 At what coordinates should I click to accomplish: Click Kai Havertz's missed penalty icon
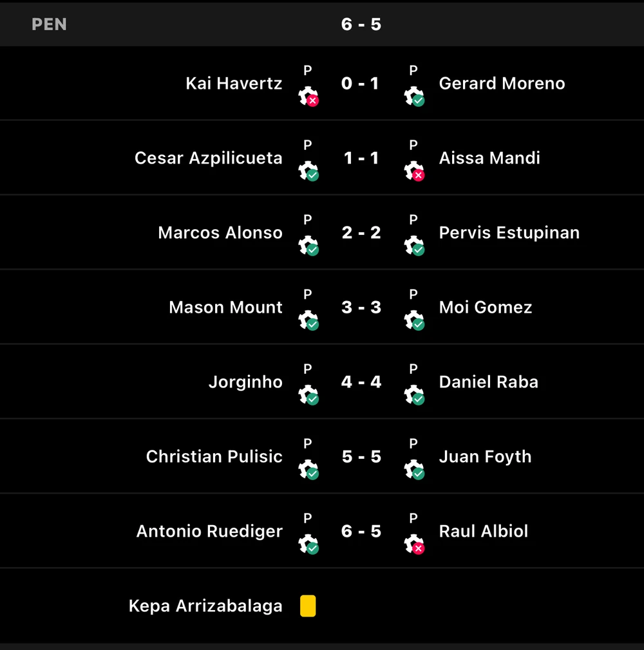(308, 96)
